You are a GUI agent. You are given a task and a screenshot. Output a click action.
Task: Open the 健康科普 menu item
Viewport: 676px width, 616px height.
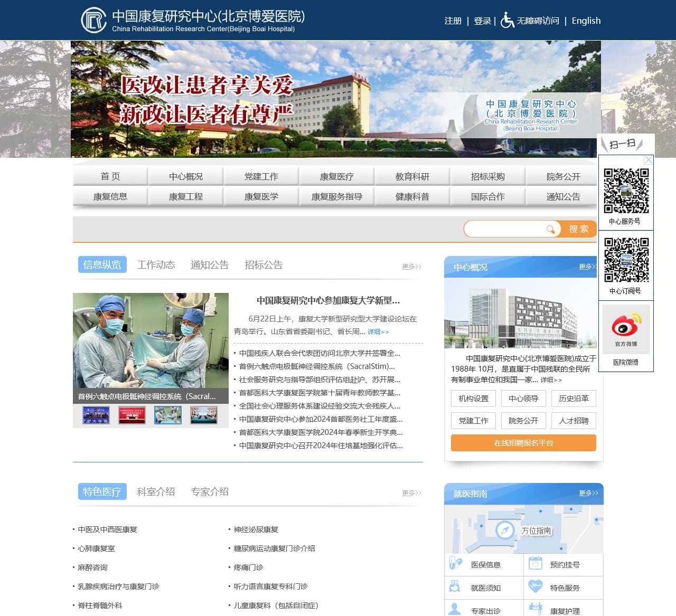pos(411,196)
